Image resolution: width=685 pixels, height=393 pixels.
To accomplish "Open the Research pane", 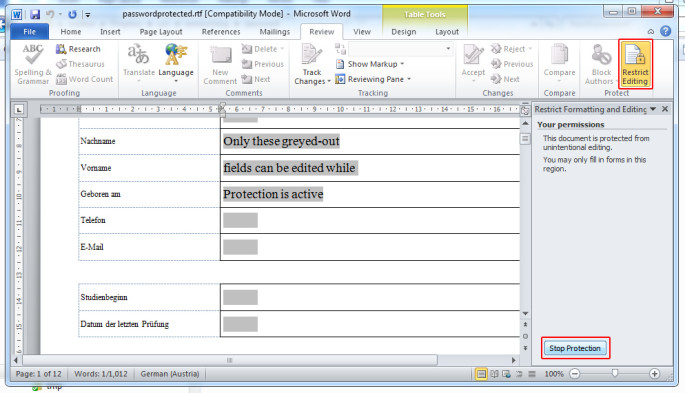I will [78, 49].
